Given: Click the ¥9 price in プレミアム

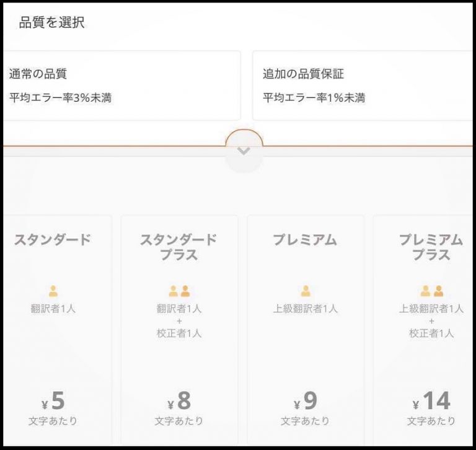Looking at the screenshot, I should coord(306,401).
